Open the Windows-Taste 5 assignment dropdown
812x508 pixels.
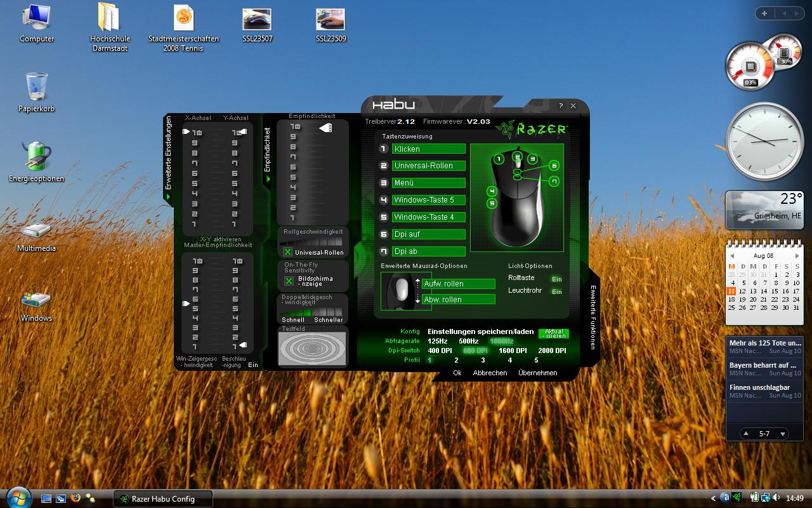tap(429, 200)
